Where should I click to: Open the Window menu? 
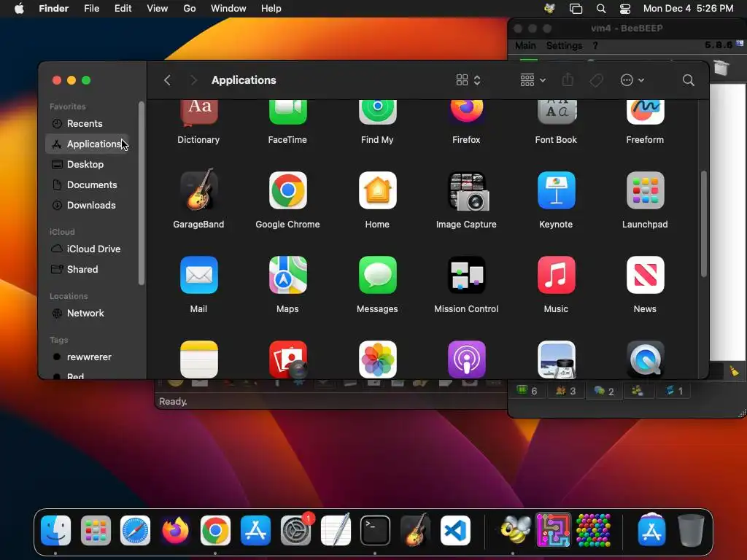[x=228, y=9]
